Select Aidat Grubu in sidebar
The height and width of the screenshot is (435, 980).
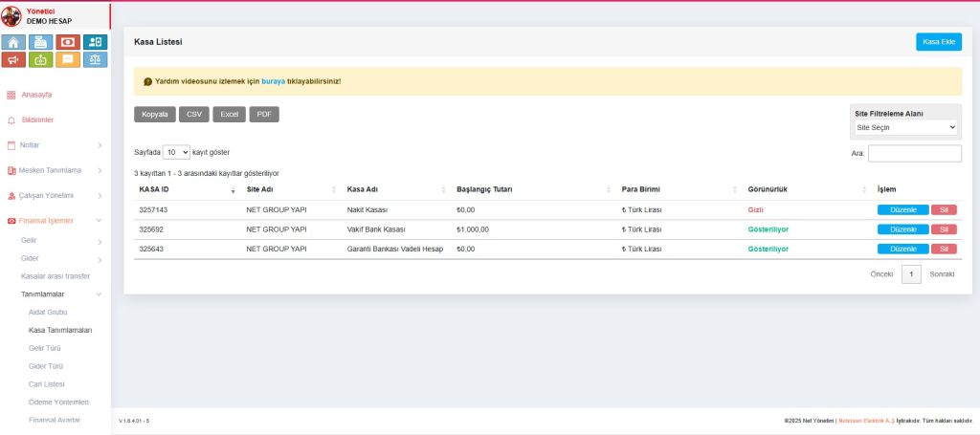point(48,313)
